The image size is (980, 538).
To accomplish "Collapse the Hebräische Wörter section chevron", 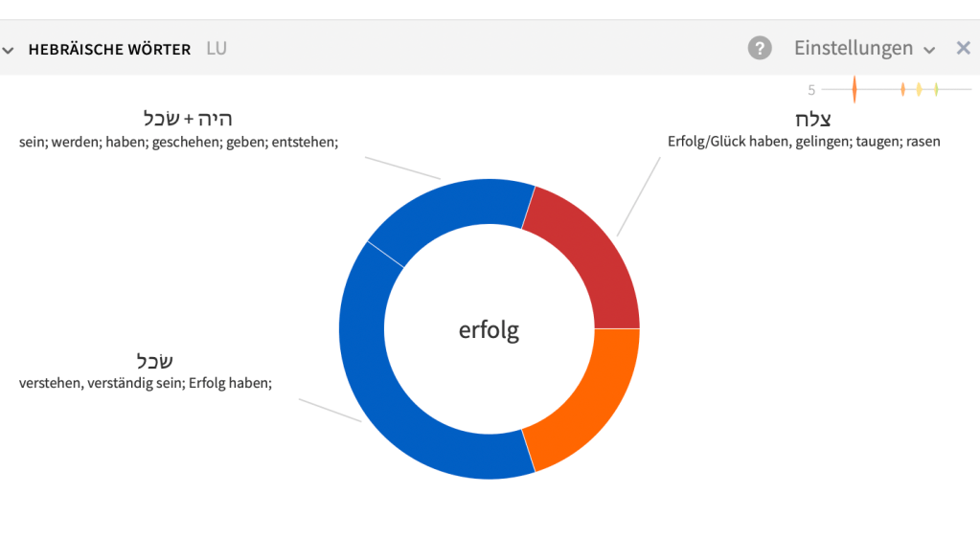I will click(9, 49).
